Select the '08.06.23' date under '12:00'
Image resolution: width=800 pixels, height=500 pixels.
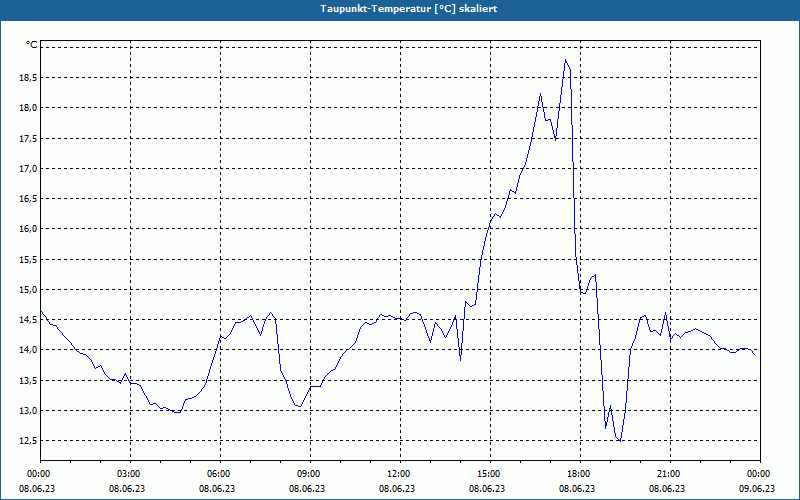pyautogui.click(x=397, y=488)
